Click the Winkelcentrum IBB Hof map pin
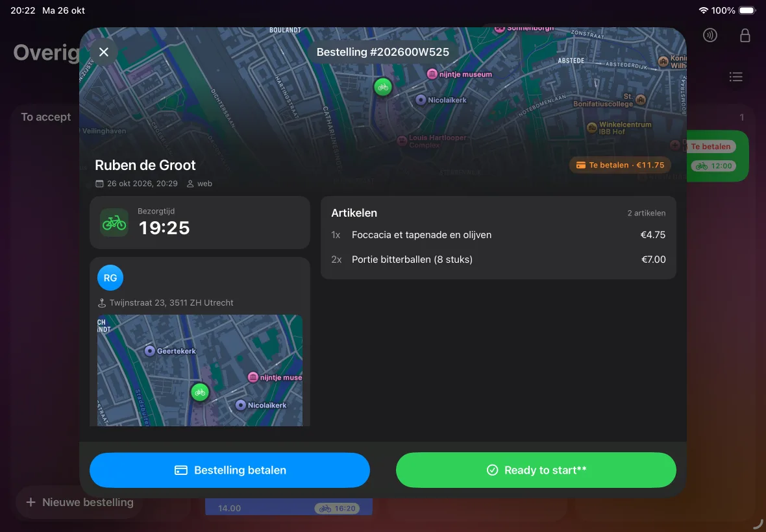 point(591,128)
